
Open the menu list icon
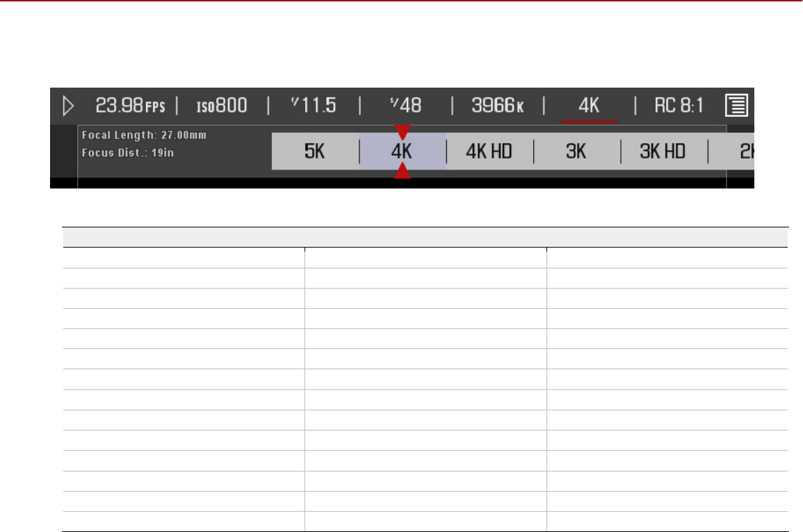tap(736, 106)
